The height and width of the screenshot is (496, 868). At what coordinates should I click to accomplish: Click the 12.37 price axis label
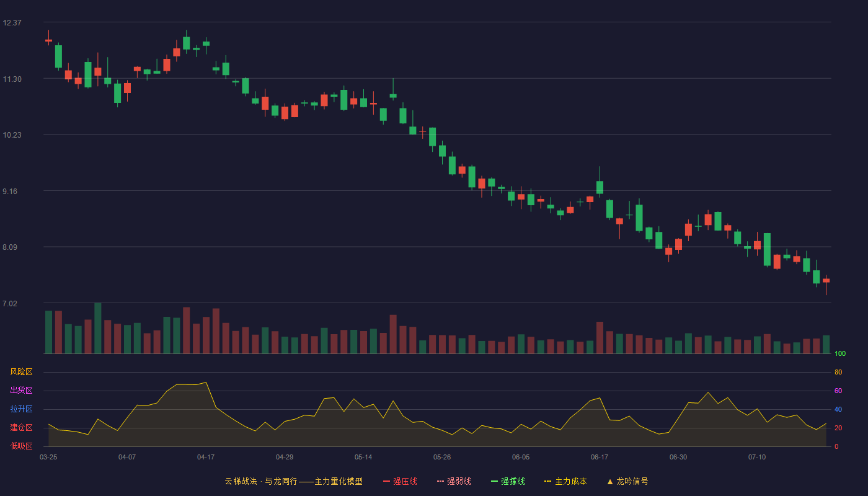pos(12,23)
